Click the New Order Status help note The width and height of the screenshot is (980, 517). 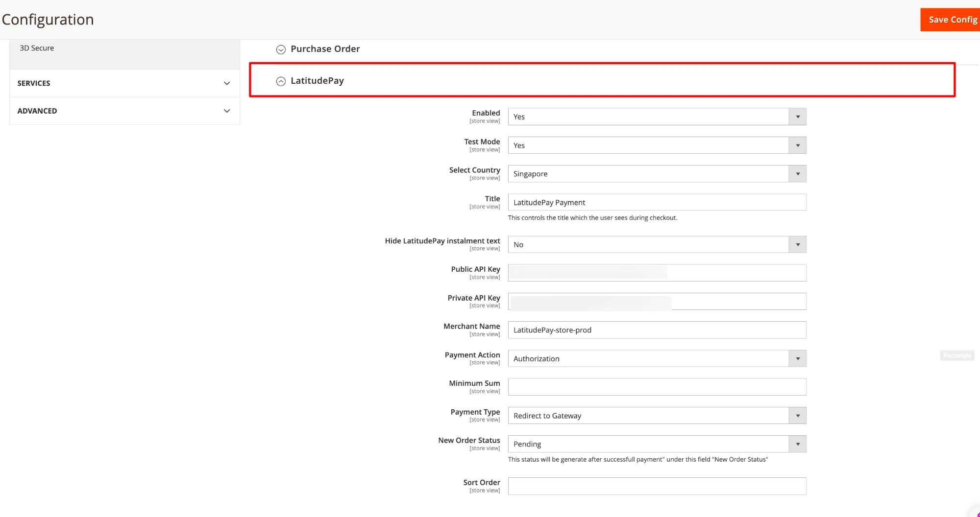click(638, 459)
